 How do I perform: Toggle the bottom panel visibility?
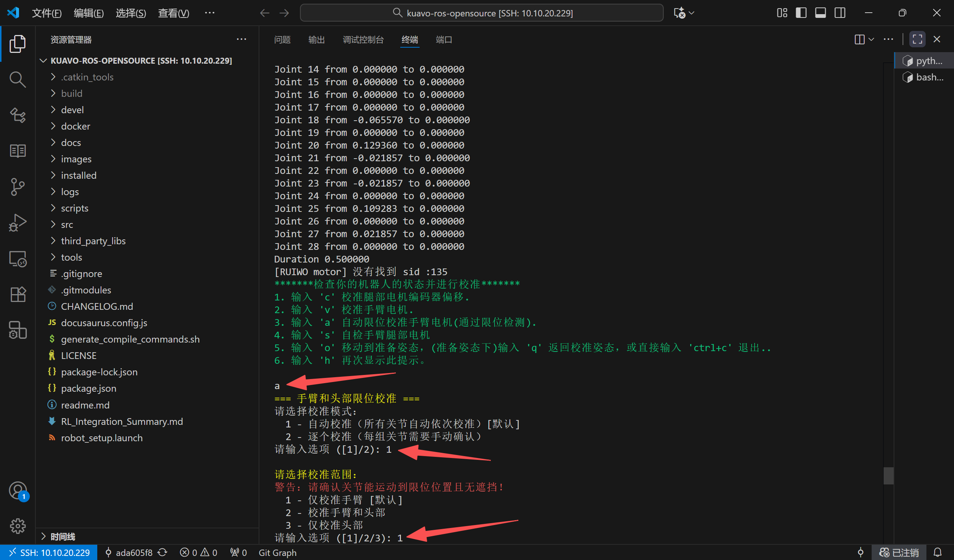coord(820,13)
